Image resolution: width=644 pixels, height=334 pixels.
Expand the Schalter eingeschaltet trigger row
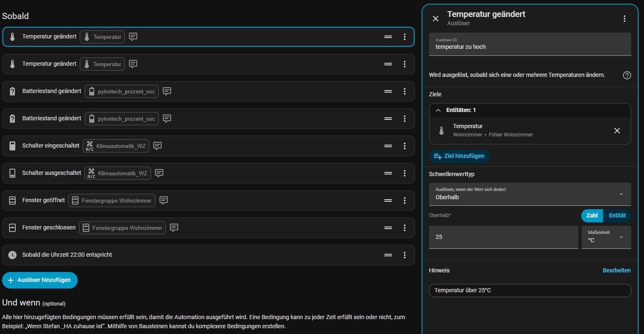(208, 146)
